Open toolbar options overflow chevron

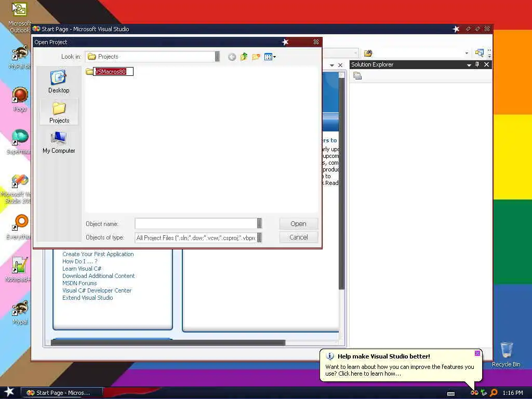(489, 53)
